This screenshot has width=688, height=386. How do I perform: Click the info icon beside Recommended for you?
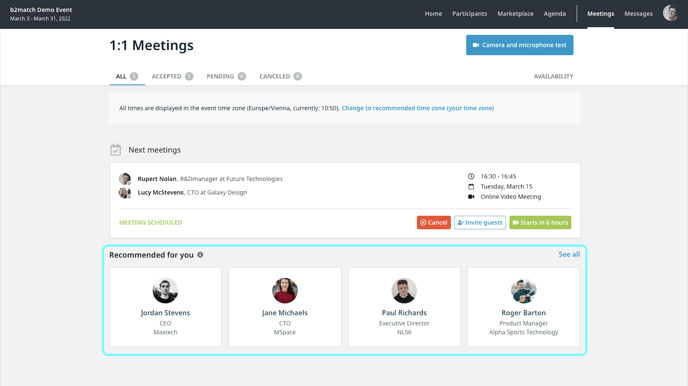(200, 255)
